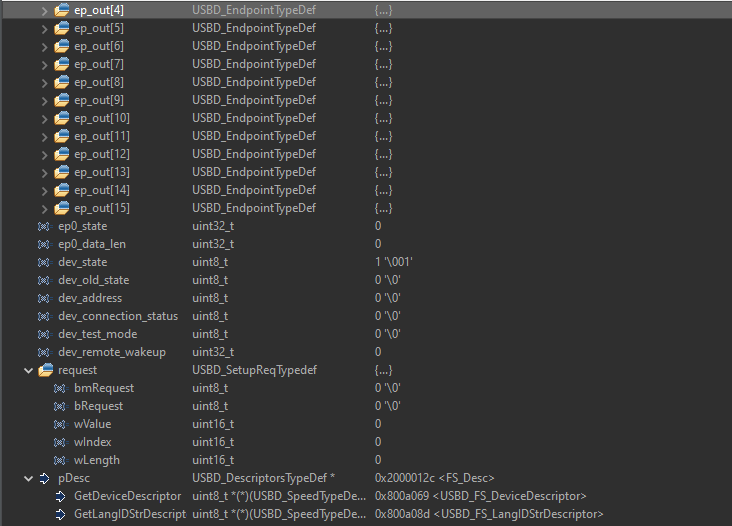Screen dimensions: 732x526
Task: Click the GetDeviceDescriptor pointer icon
Action: point(61,497)
